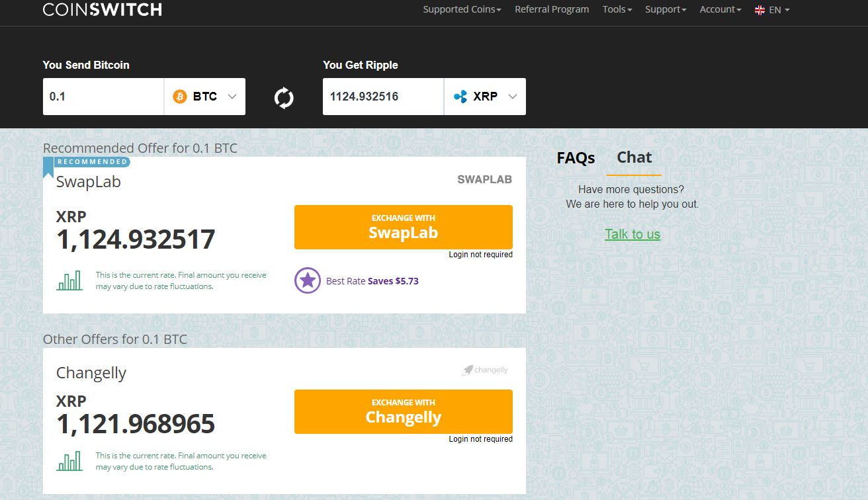
Task: Click the rate chart icon under Changelly
Action: (x=69, y=461)
